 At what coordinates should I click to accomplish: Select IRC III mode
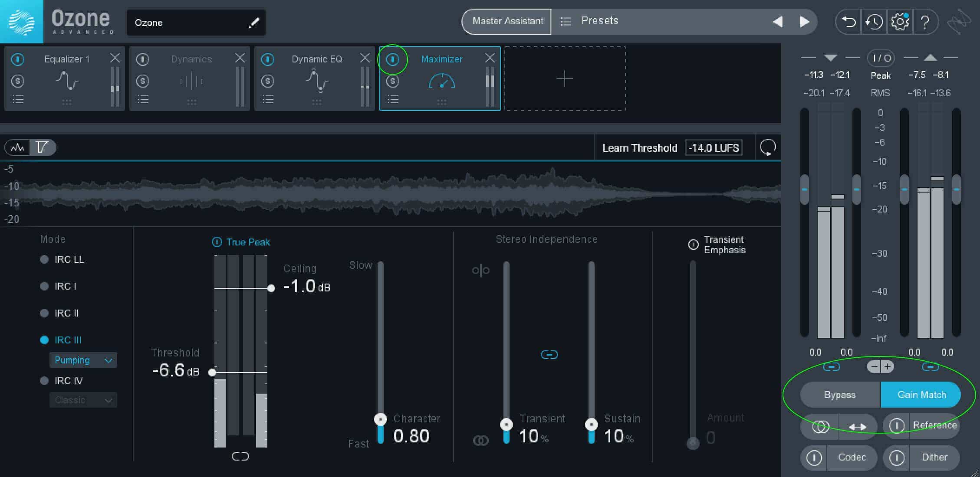pos(44,340)
